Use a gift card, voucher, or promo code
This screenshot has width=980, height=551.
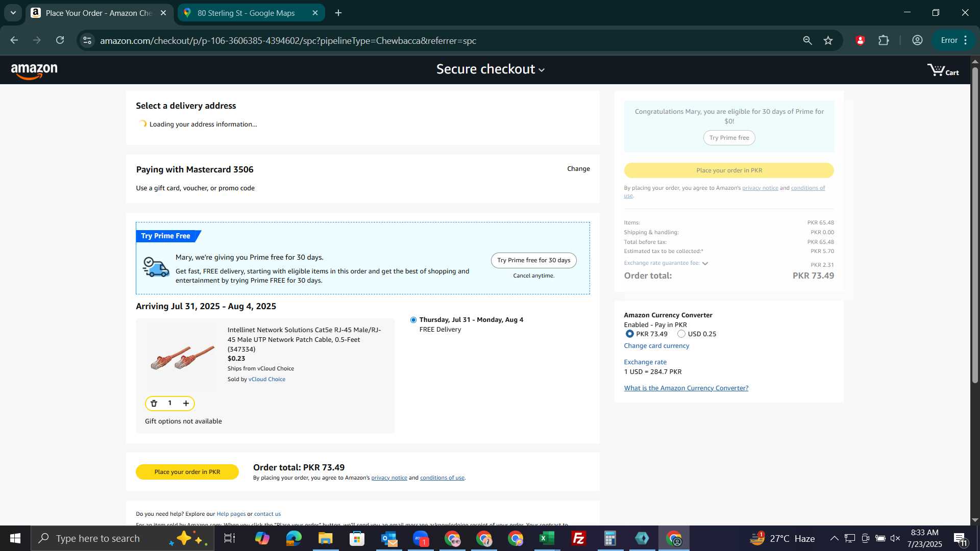[x=195, y=188]
